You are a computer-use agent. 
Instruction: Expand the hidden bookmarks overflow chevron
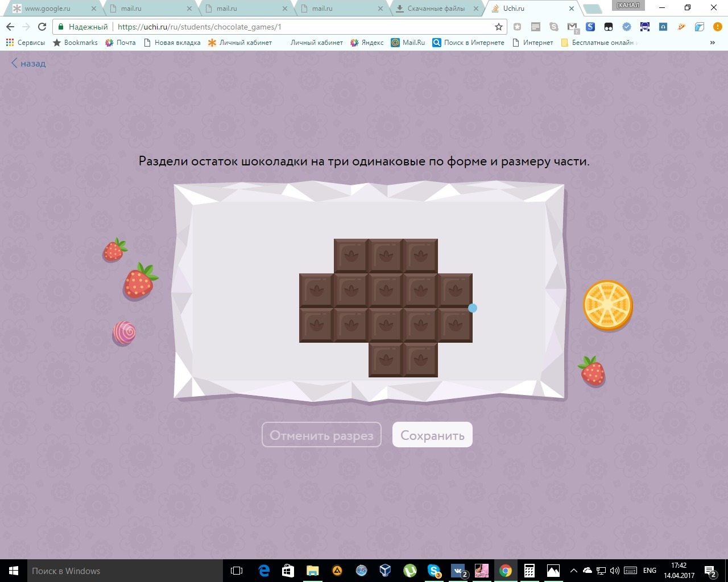coord(712,43)
